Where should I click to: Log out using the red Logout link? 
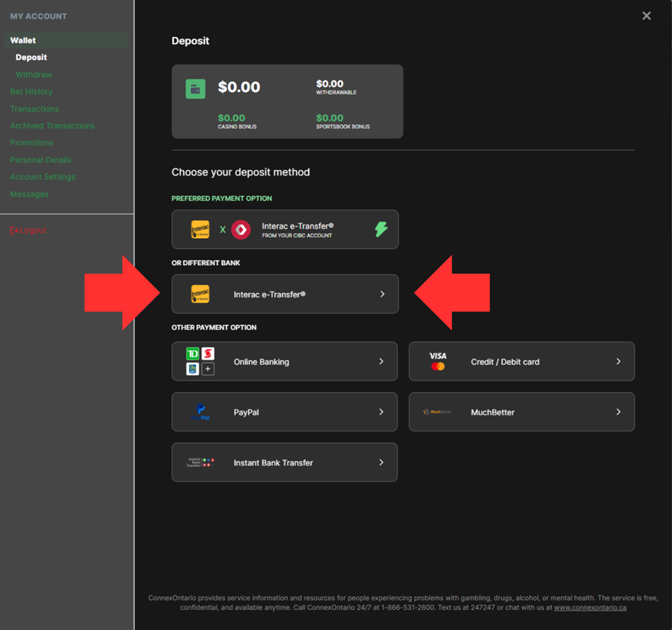click(29, 230)
